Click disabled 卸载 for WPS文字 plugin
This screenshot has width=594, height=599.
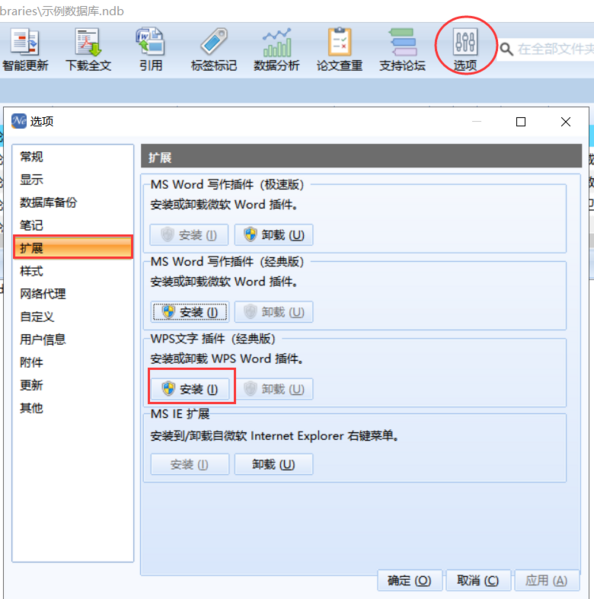point(274,389)
